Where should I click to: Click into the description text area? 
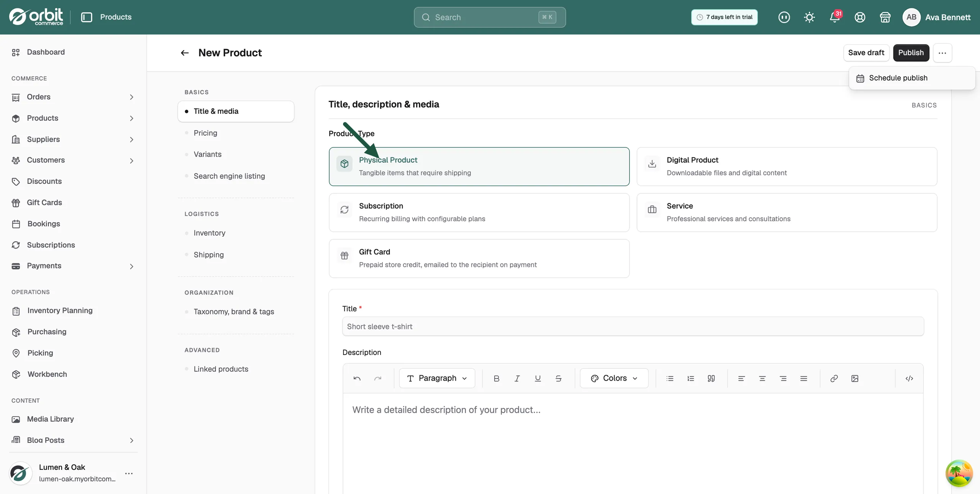[x=633, y=443]
